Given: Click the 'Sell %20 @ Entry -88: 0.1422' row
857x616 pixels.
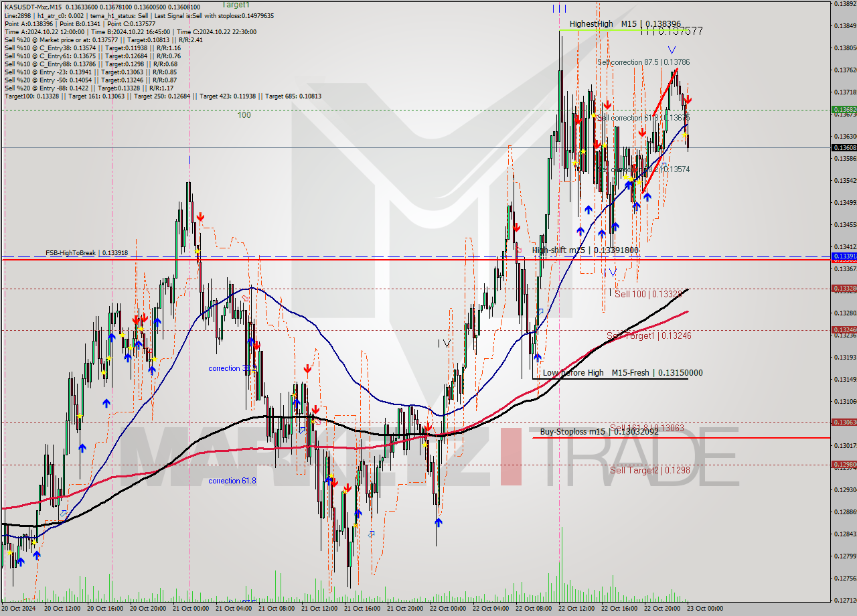Looking at the screenshot, I should [88, 88].
